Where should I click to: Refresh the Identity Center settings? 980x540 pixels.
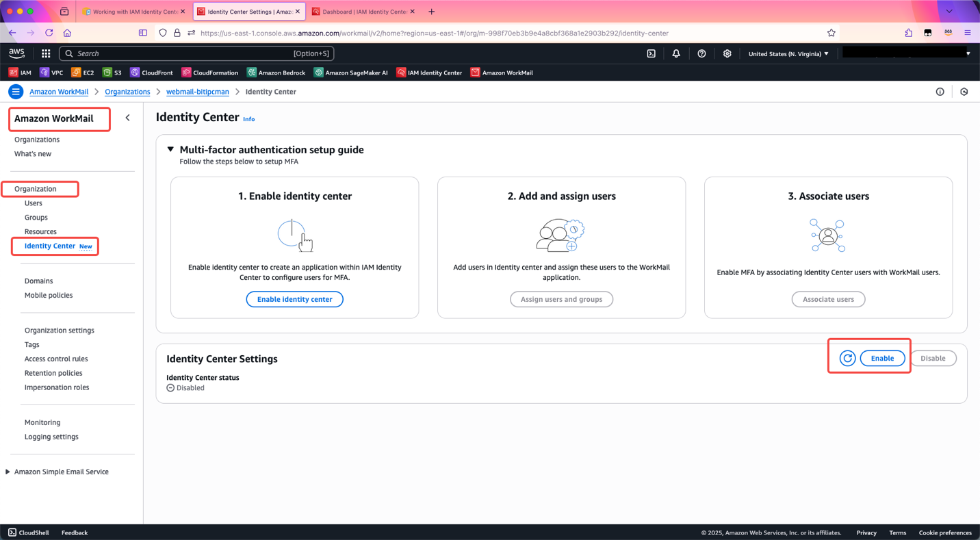point(847,358)
